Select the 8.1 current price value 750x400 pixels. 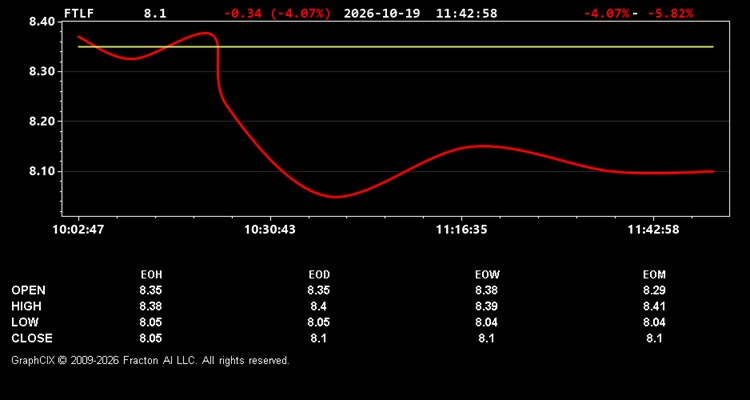pos(155,13)
